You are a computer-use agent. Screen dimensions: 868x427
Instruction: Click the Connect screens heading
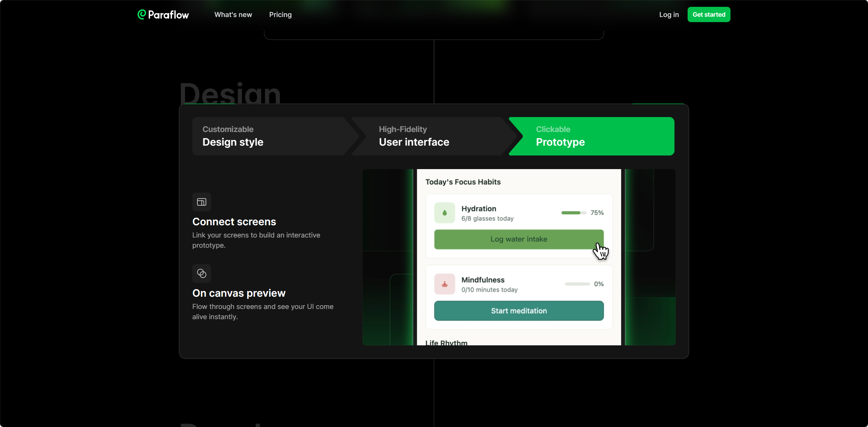point(234,222)
